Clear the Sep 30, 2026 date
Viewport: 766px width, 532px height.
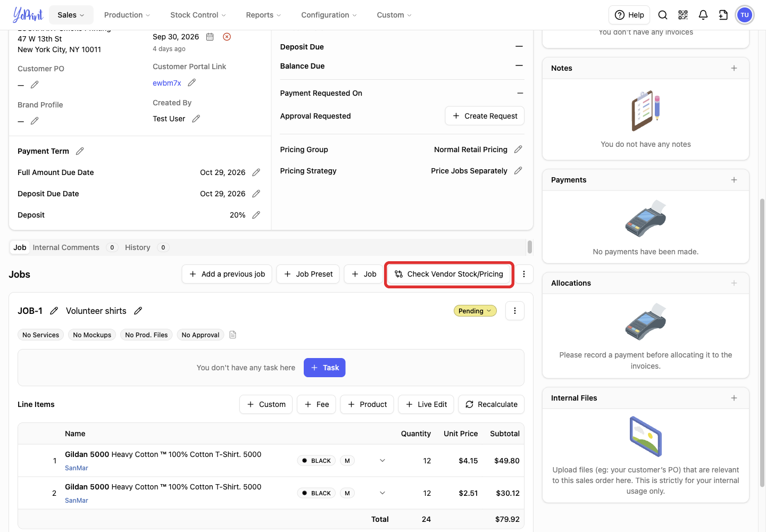[227, 37]
